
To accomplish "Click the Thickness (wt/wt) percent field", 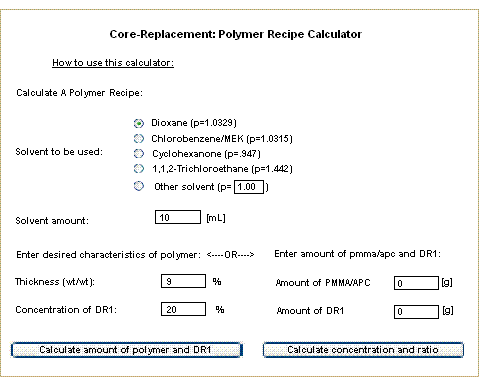I will pos(183,281).
